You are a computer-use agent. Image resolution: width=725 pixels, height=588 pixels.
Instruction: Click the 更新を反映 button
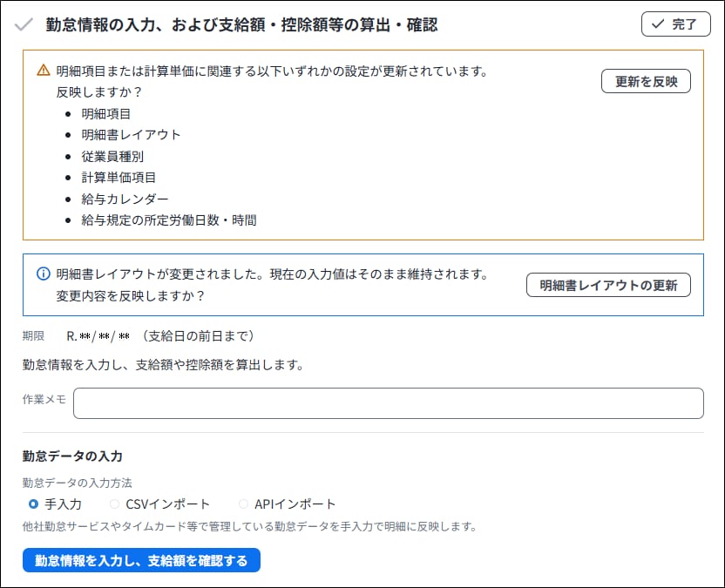click(646, 81)
